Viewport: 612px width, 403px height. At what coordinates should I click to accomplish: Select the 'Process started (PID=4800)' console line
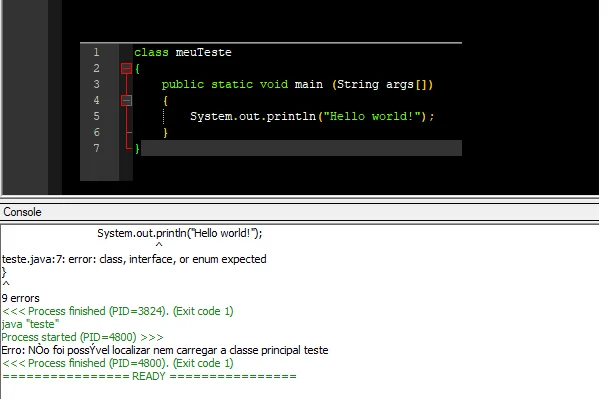(82, 337)
